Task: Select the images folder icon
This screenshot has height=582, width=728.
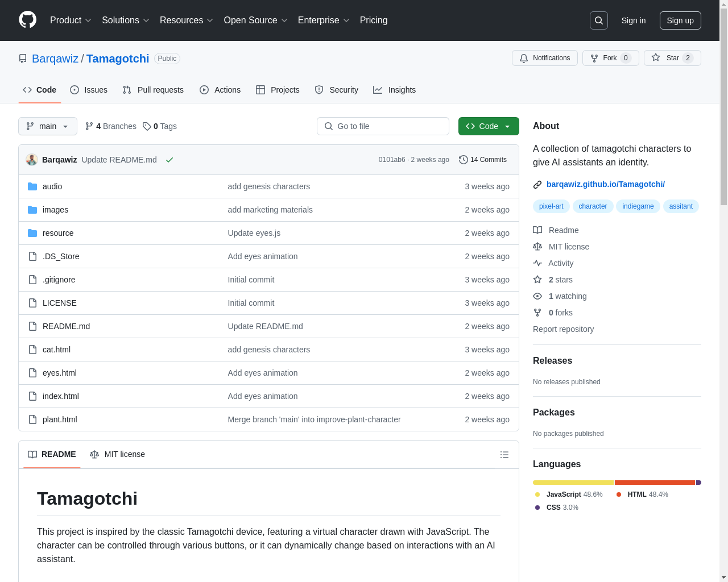Action: point(32,210)
